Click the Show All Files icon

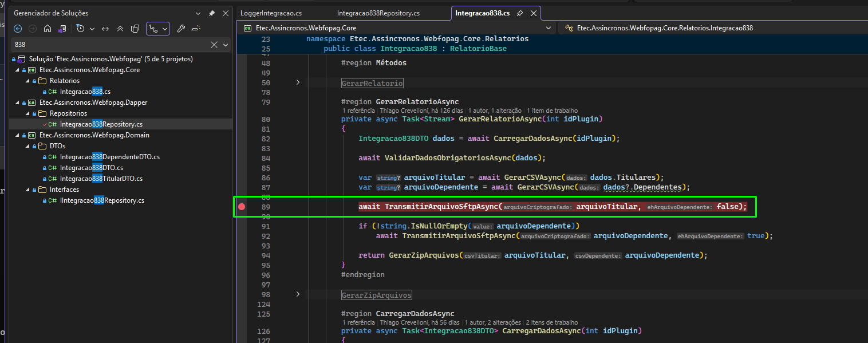[135, 29]
